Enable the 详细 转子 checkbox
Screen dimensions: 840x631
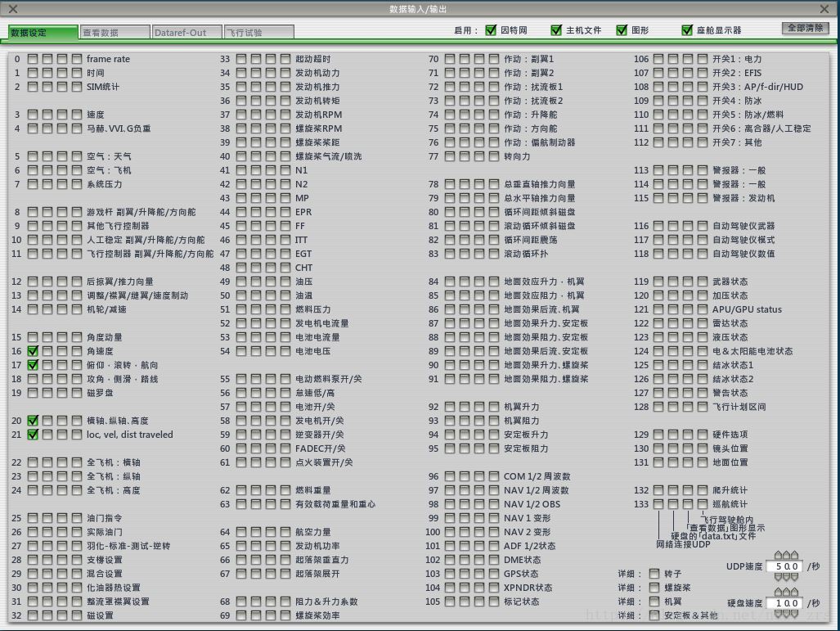tap(654, 574)
